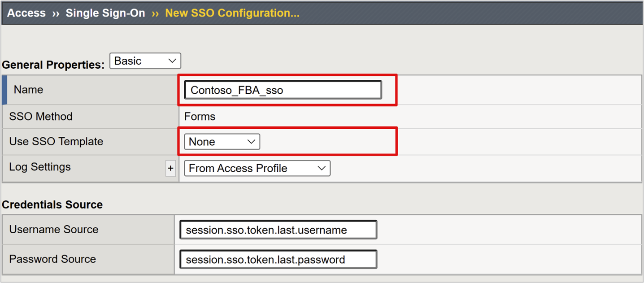Click the Name field containing Contoso_FBA_sso
Screen dimensions: 644x283
[x=283, y=89]
